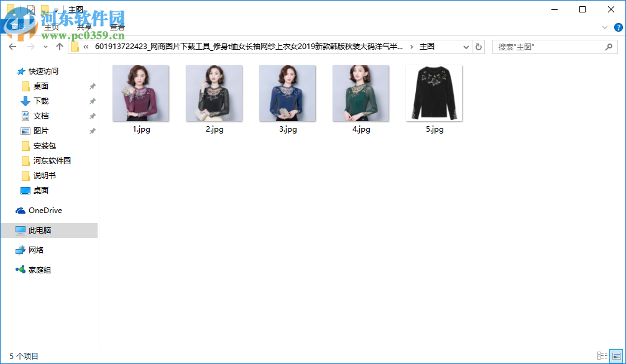The image size is (626, 364).
Task: Toggle selection of 5.jpg thumbnail
Action: coord(434,93)
